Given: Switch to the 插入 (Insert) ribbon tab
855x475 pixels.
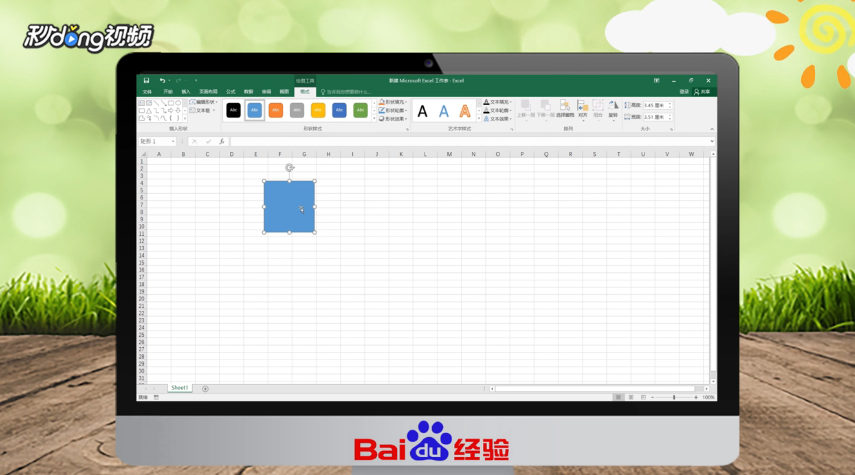Looking at the screenshot, I should [x=186, y=92].
